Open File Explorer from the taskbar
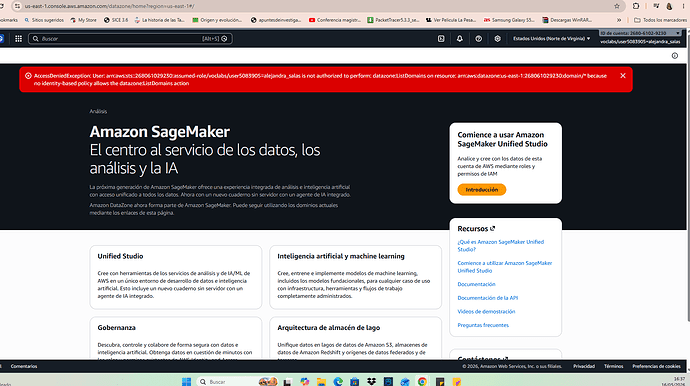 321,382
